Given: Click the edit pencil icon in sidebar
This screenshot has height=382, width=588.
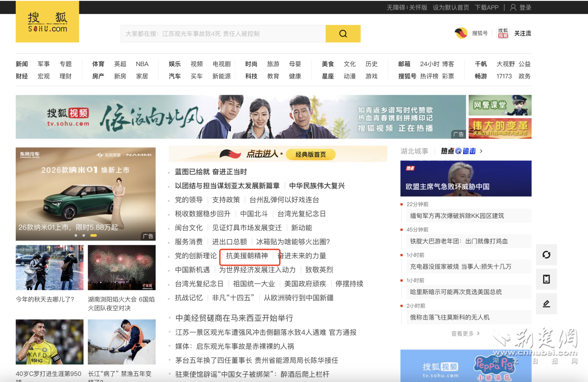Looking at the screenshot, I should pos(546,304).
